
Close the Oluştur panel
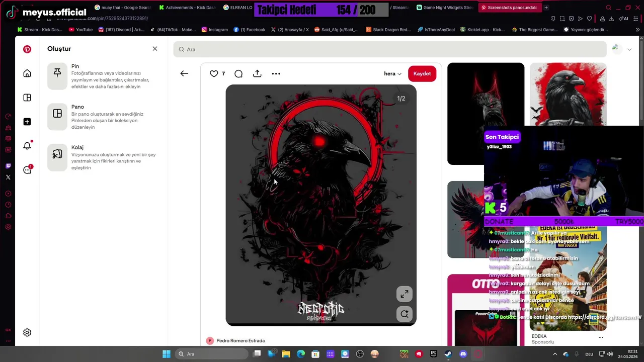pos(155,49)
